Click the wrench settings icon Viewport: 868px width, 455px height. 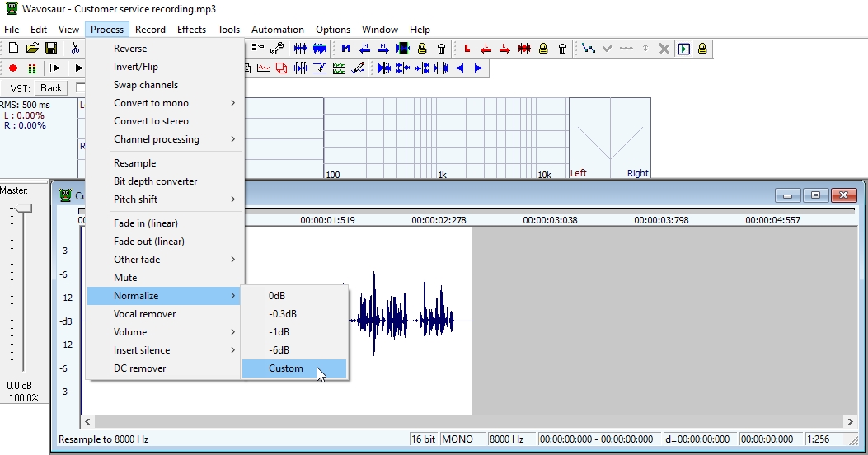pos(277,49)
